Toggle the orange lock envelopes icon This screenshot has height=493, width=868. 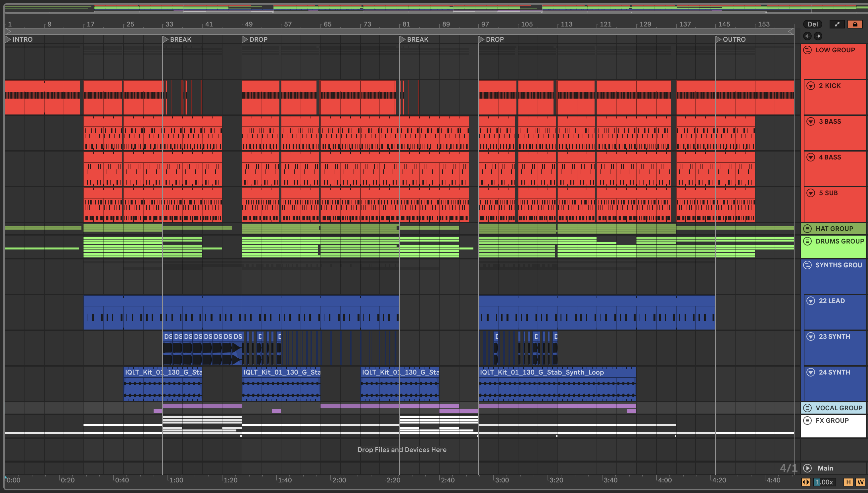coord(854,24)
